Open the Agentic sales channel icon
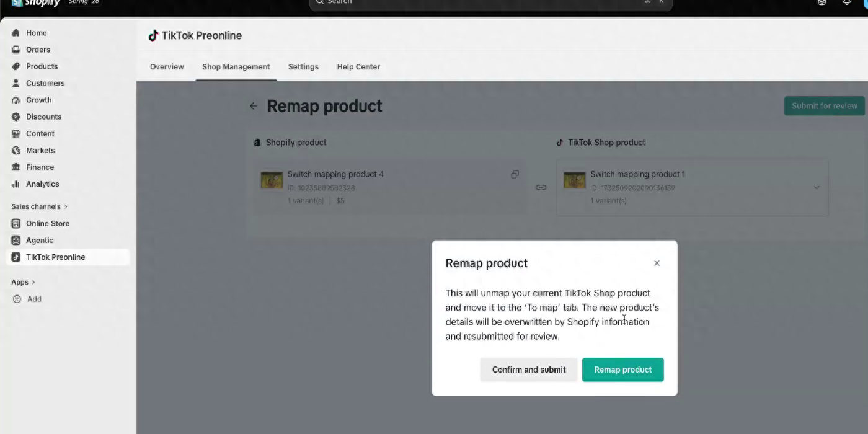Viewport: 868px width, 434px height. click(x=16, y=240)
